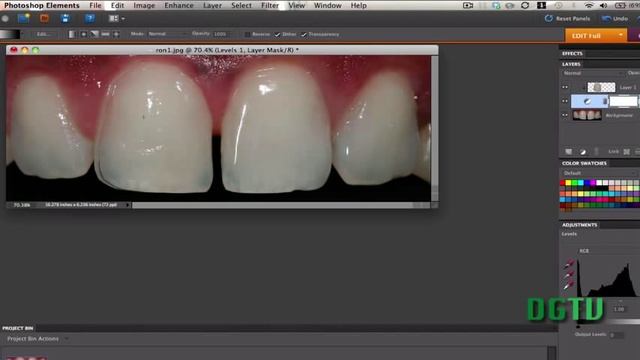
Task: Click the link icon on Levels layer
Action: tap(605, 101)
